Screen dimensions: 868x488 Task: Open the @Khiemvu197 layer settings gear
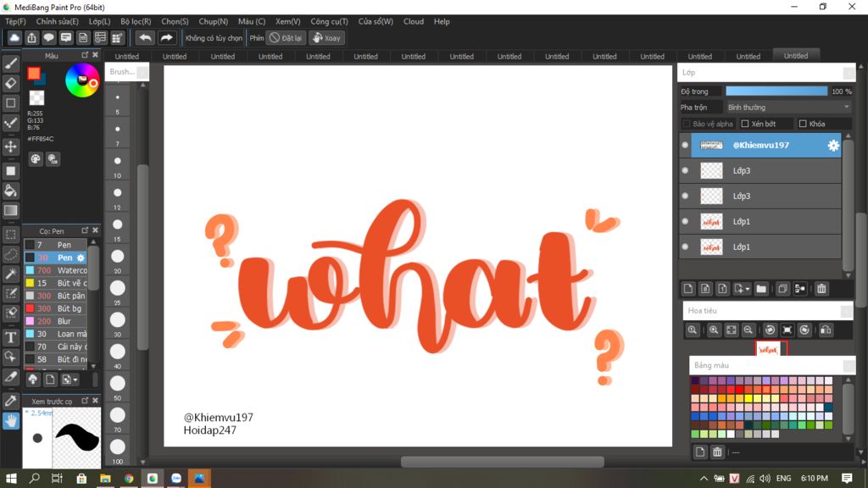tap(833, 146)
